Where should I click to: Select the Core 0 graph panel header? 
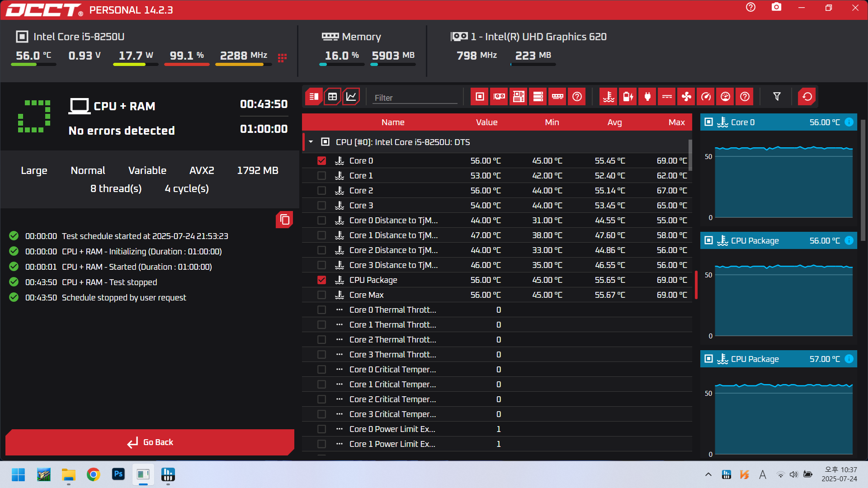pos(778,122)
